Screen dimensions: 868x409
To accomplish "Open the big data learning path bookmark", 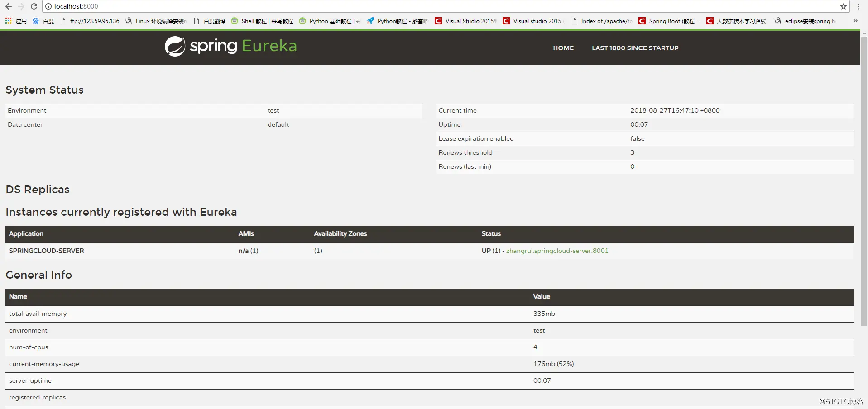I will [737, 21].
